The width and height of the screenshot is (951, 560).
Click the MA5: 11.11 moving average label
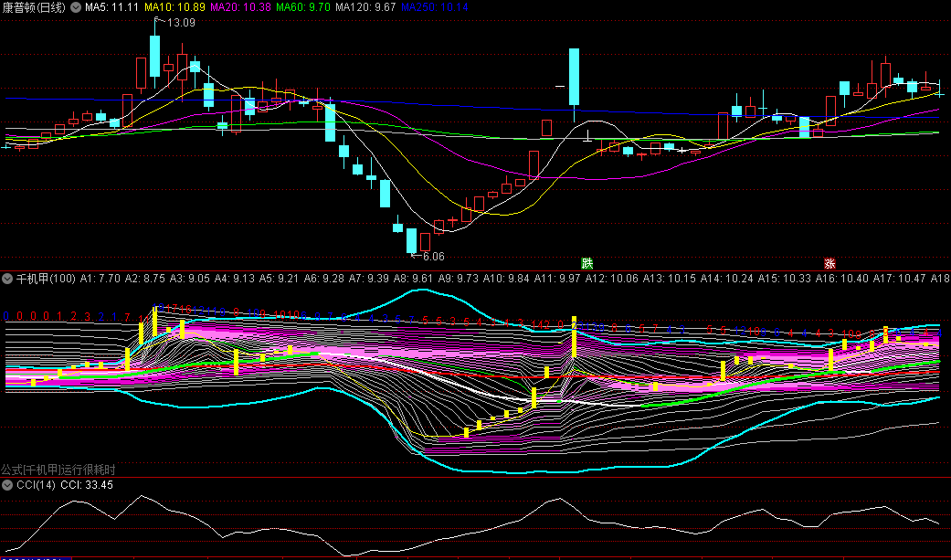[x=111, y=7]
